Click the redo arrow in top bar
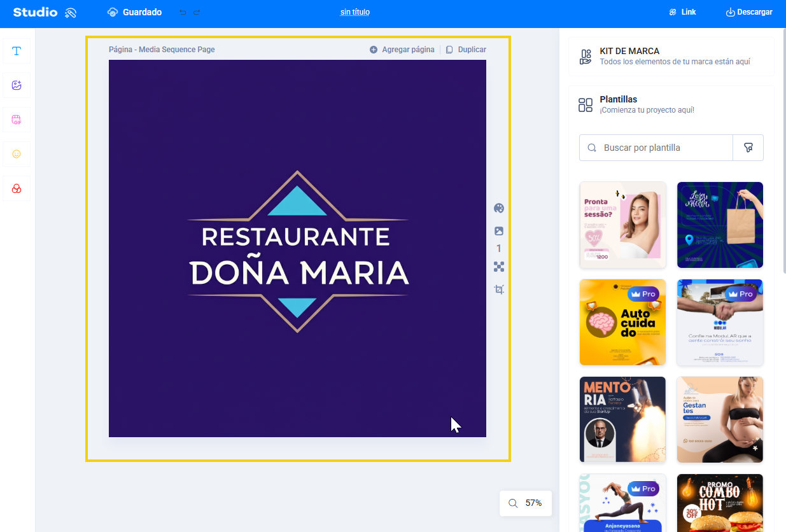 (197, 12)
